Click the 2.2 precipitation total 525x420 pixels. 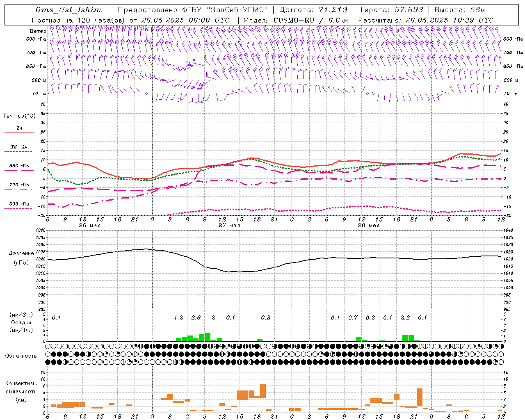click(x=405, y=317)
